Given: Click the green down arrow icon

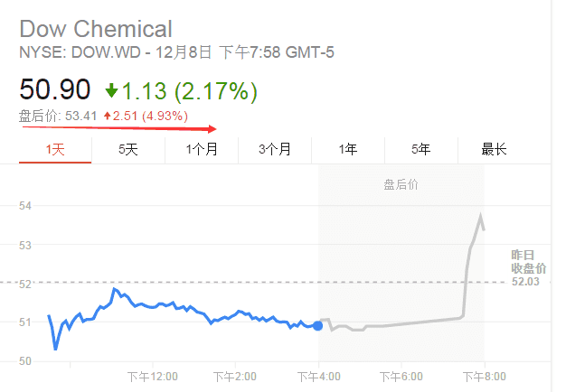Looking at the screenshot, I should [x=111, y=90].
